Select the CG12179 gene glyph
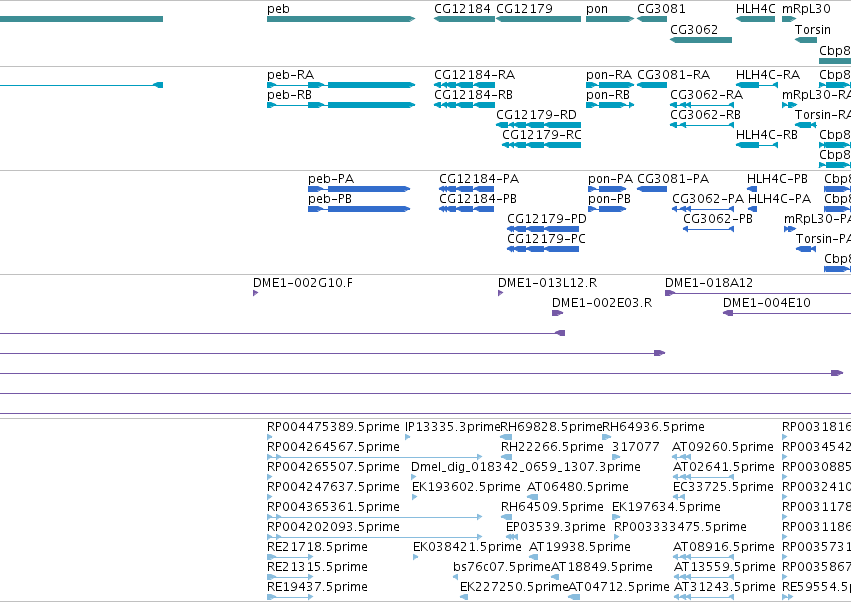The width and height of the screenshot is (851, 602). click(x=539, y=19)
